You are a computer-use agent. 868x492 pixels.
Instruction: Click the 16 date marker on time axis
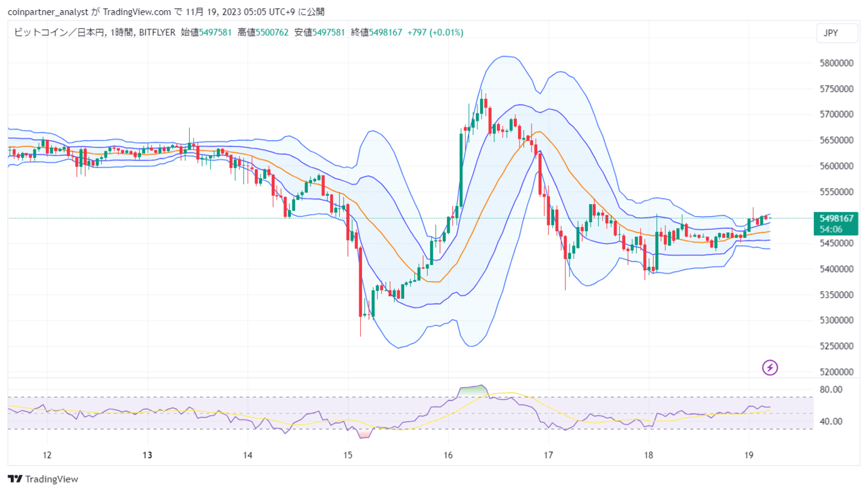pos(448,455)
